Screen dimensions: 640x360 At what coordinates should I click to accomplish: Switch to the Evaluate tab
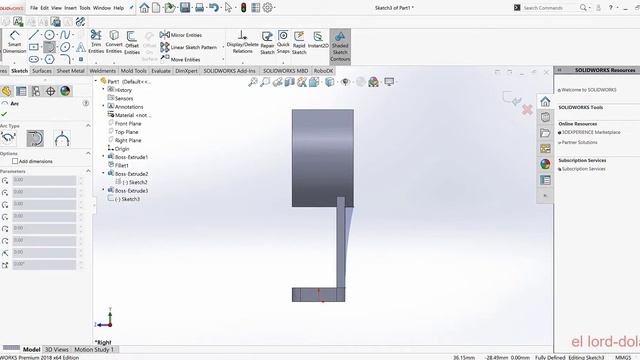[x=161, y=71]
